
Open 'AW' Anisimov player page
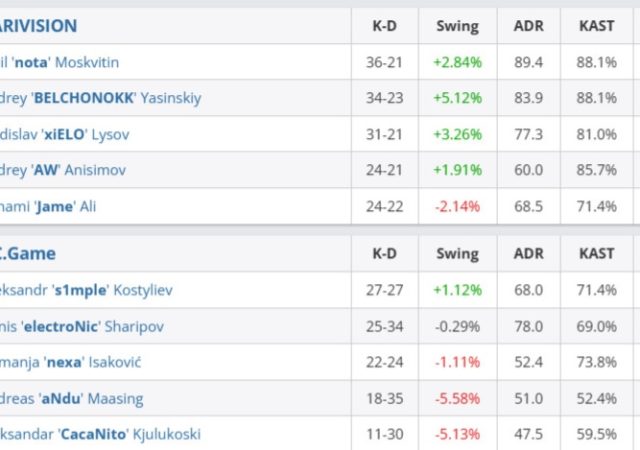coord(63,170)
